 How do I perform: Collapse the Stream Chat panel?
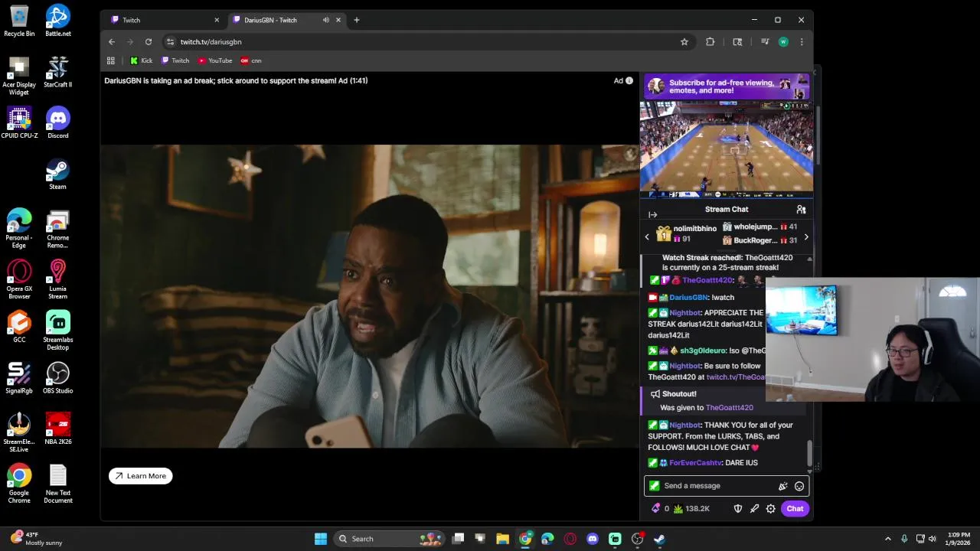[x=652, y=215]
